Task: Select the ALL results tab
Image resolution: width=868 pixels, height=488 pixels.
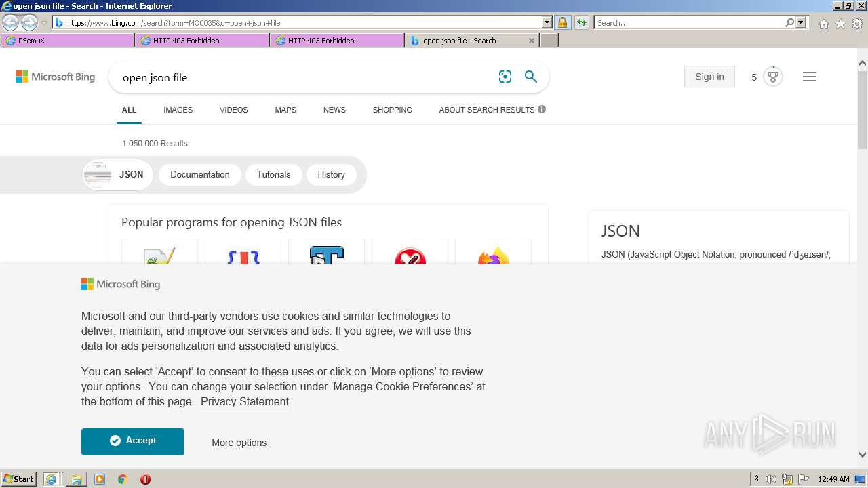Action: (x=129, y=110)
